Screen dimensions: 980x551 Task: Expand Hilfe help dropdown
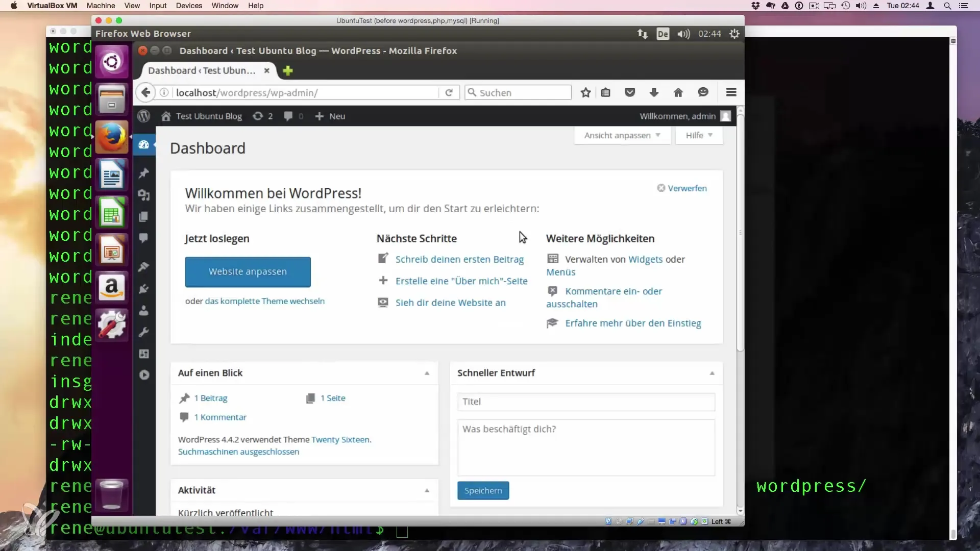click(x=699, y=135)
